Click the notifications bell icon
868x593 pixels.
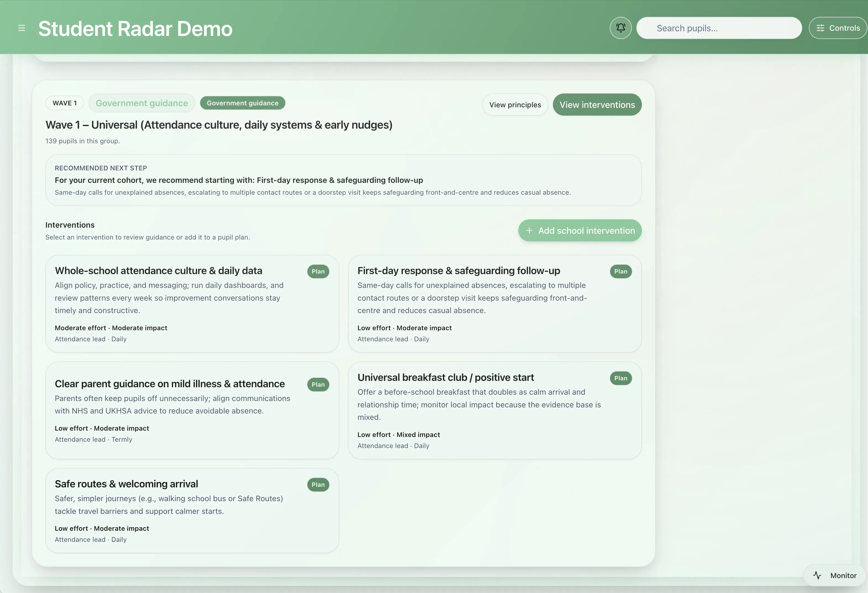(620, 28)
